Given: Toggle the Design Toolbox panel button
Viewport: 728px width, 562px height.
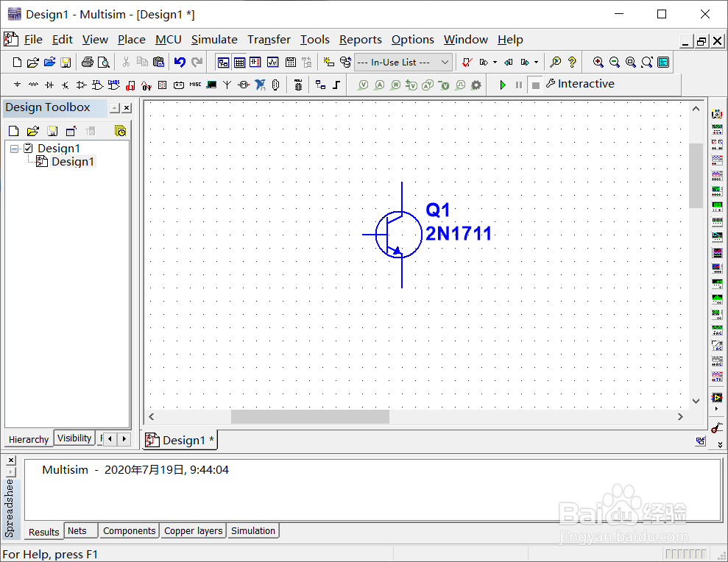Looking at the screenshot, I should coord(223,63).
